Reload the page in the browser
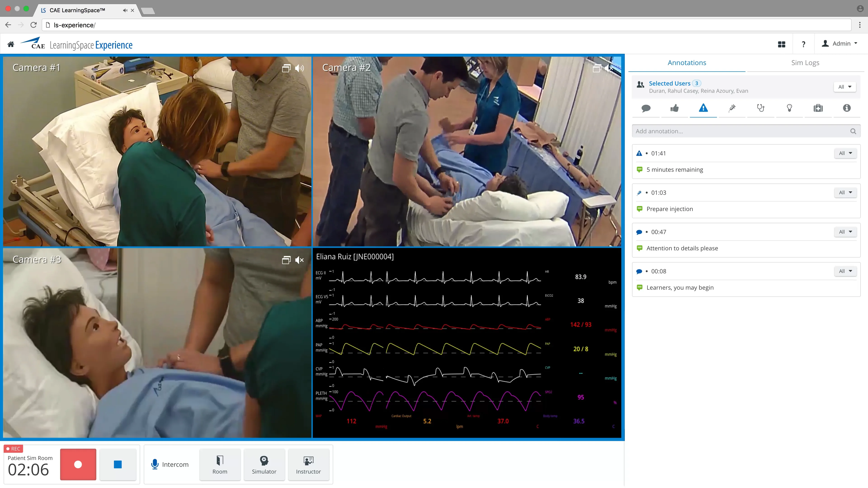The image size is (868, 488). pyautogui.click(x=33, y=25)
